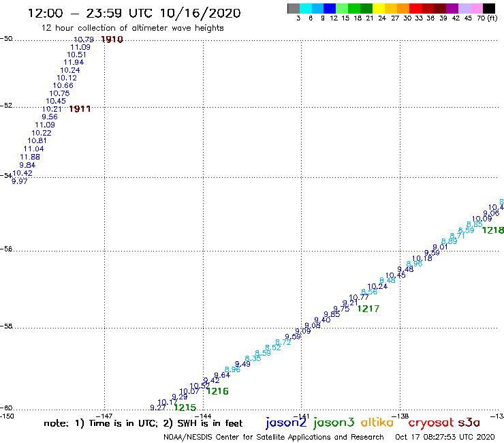Click the Oct 17 08:27:53 UTC timestamp
The width and height of the screenshot is (504, 443).
(x=445, y=437)
